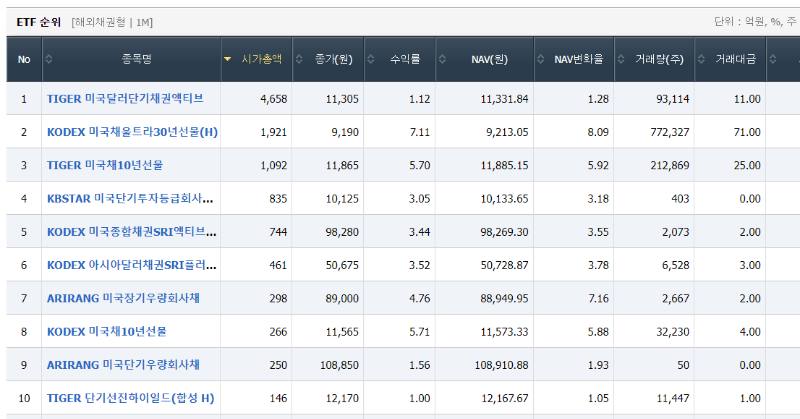Click sort arrows beside 종가(원) header

click(299, 59)
